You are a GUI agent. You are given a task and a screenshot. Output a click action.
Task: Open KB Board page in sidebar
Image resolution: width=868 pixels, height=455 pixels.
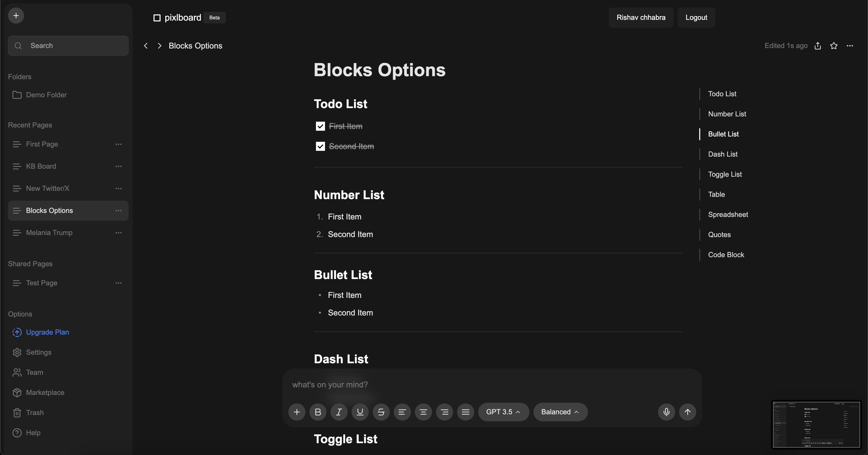coord(41,166)
